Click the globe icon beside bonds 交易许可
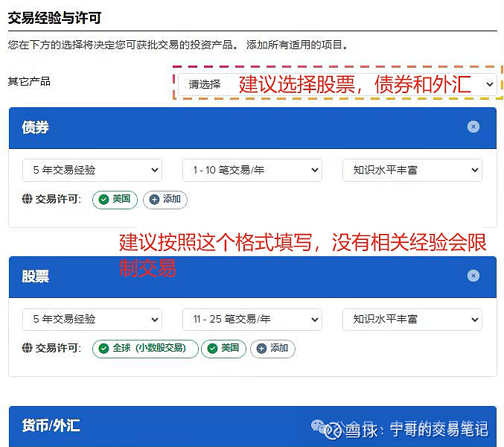Viewport: 504px width, 447px height. [x=27, y=199]
